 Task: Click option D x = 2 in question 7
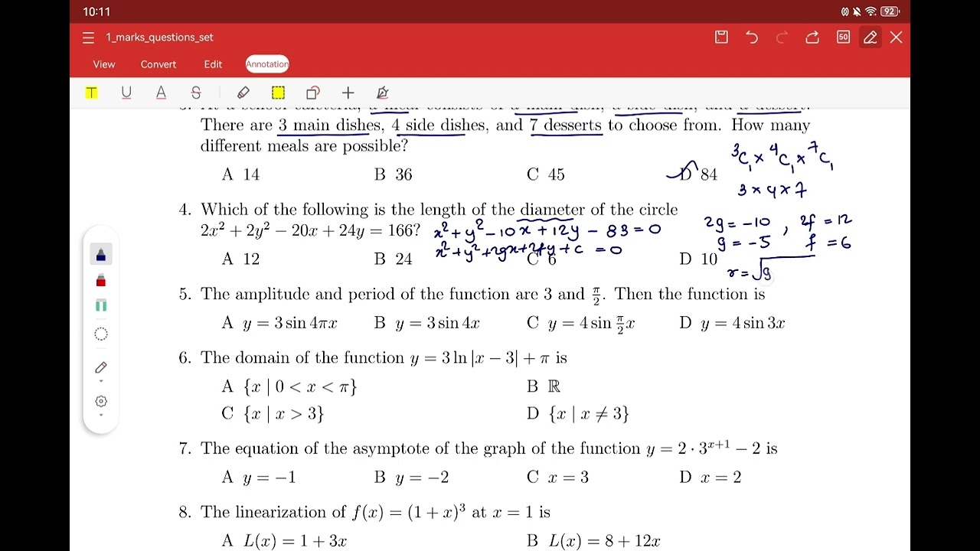tap(710, 478)
